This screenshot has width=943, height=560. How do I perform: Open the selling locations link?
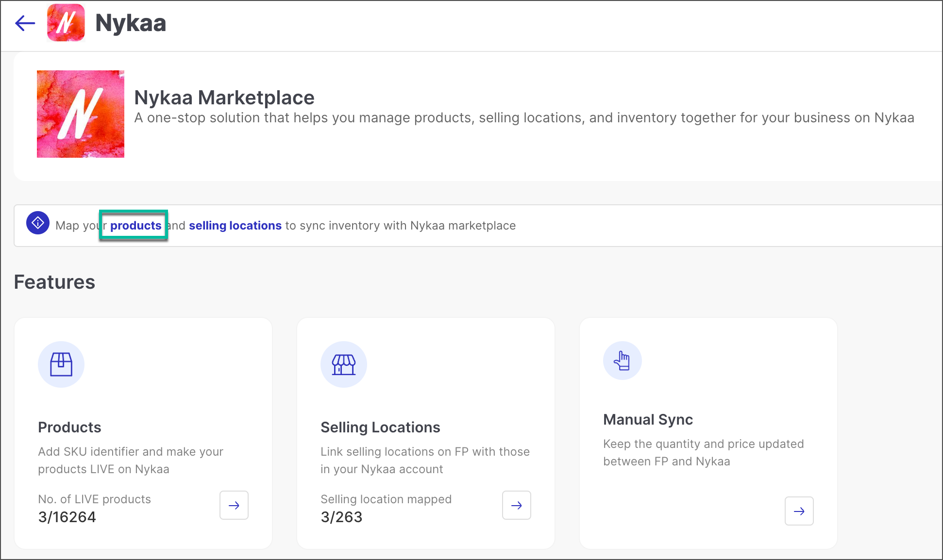(235, 225)
